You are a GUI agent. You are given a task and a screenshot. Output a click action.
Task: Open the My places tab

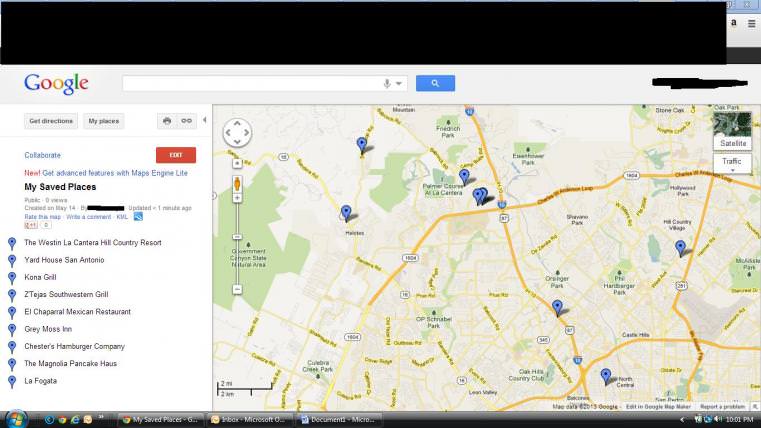(x=103, y=121)
